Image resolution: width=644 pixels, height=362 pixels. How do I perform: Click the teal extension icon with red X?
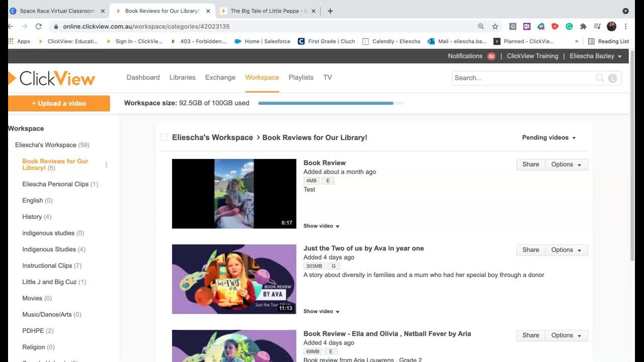point(541,26)
